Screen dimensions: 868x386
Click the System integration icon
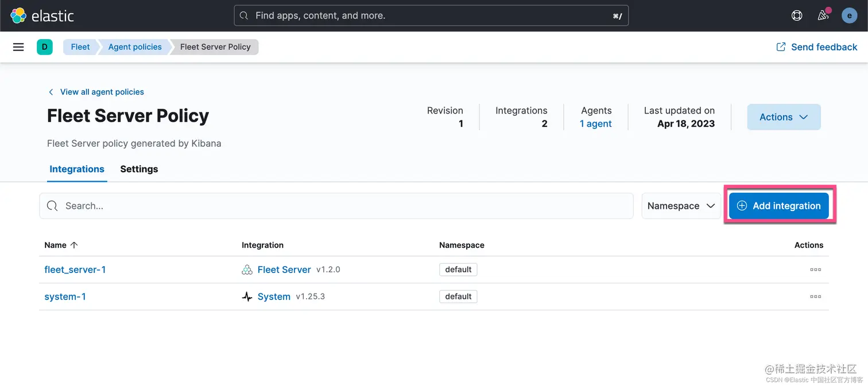247,297
